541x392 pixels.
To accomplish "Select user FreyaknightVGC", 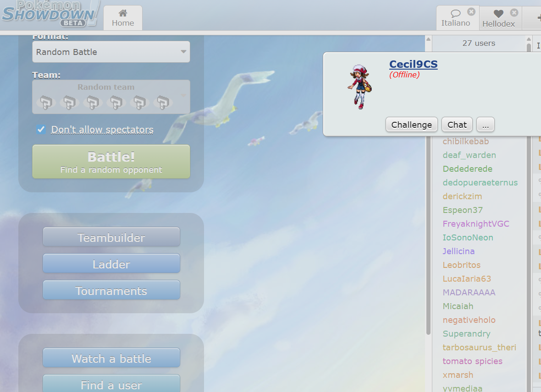I will point(476,224).
